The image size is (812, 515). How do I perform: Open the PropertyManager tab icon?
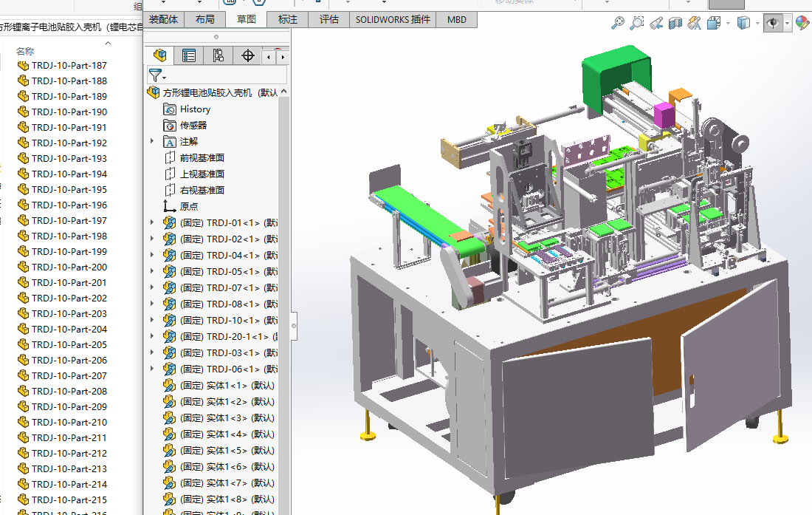pyautogui.click(x=189, y=55)
